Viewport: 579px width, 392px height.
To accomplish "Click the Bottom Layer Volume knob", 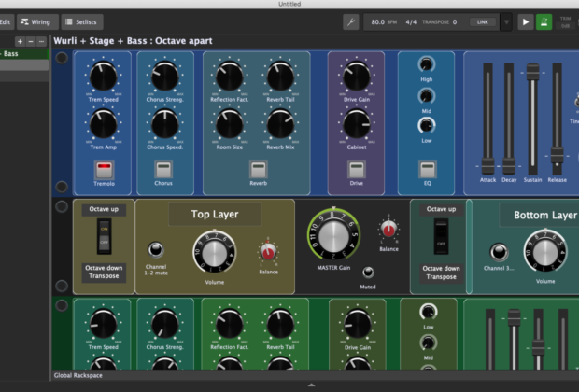I will 545,253.
